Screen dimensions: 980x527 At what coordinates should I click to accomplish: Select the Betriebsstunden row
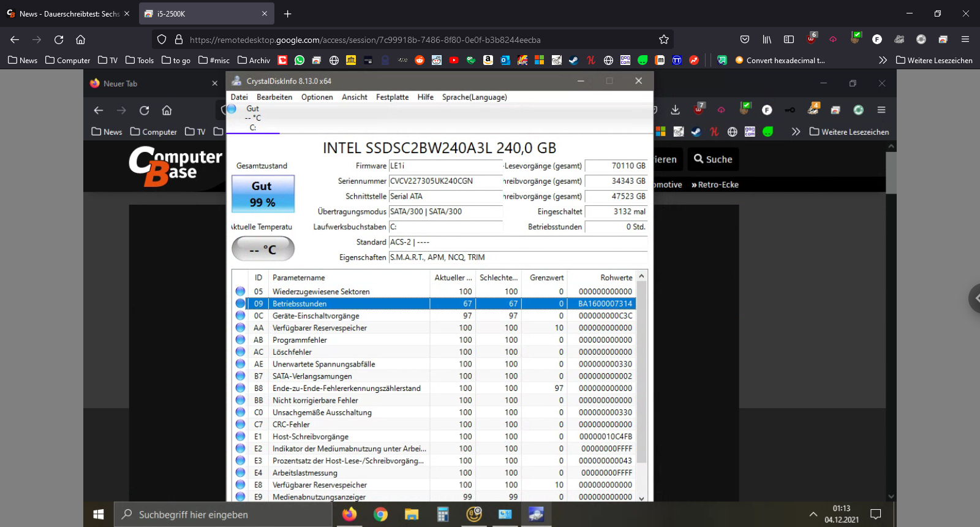pyautogui.click(x=434, y=303)
